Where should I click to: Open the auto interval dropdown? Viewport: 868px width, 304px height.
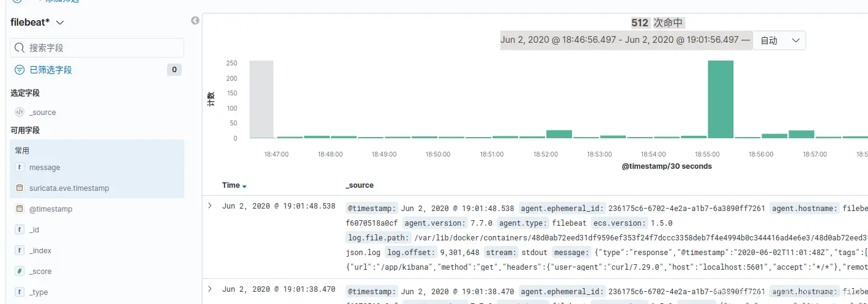click(779, 40)
